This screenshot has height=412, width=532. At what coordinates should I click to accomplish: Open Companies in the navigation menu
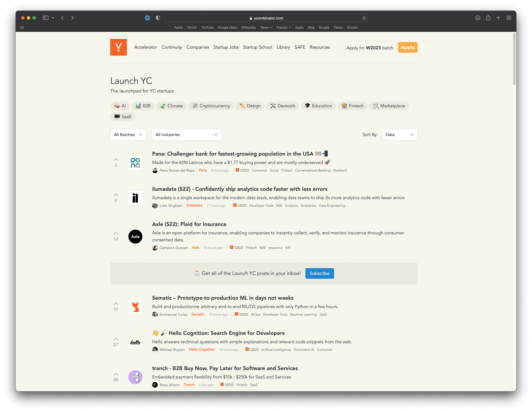pyautogui.click(x=198, y=47)
